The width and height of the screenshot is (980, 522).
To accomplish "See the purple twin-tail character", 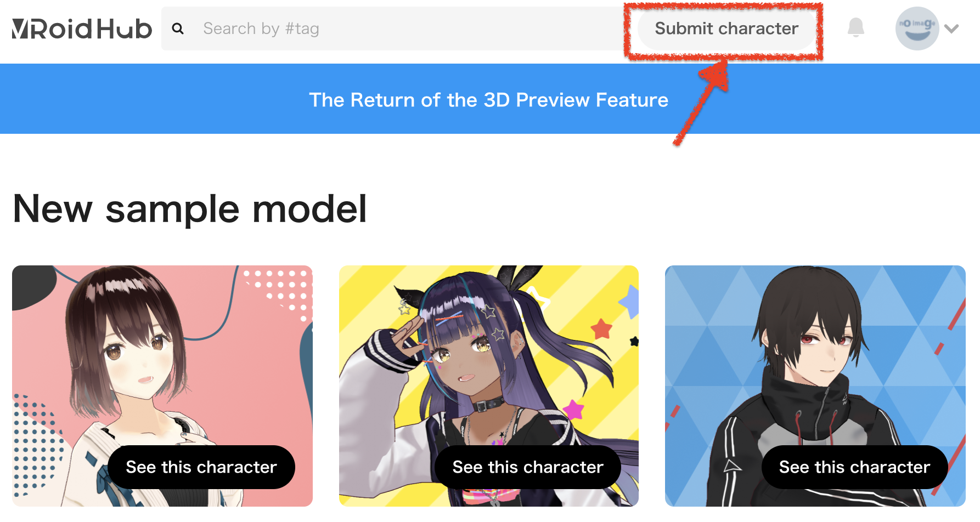I will [528, 467].
